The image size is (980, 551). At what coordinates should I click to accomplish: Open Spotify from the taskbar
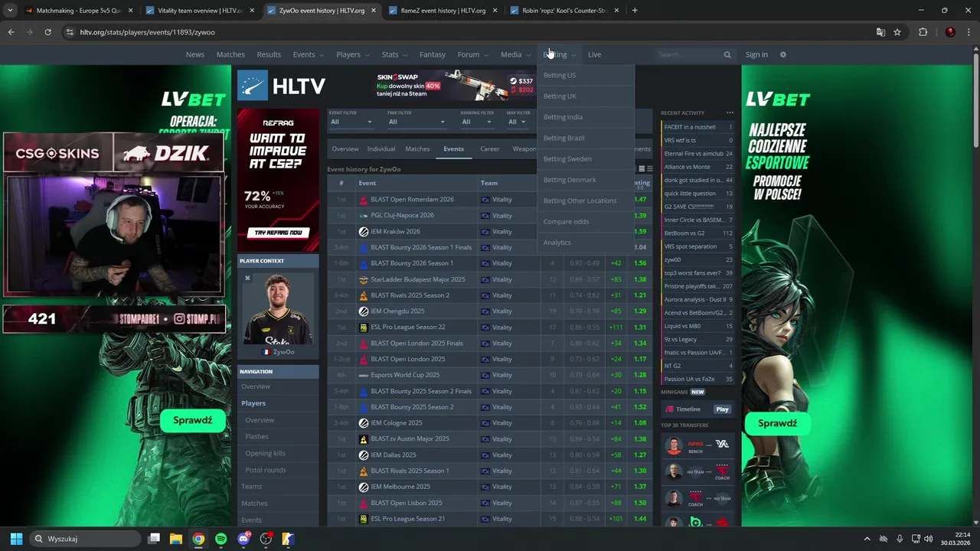pos(221,539)
